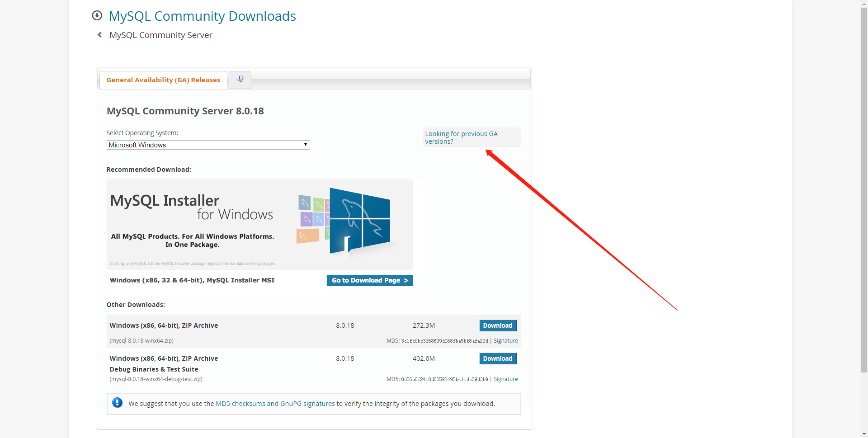The height and width of the screenshot is (438, 868).
Task: Download the 402.6M Debug Binaries ZIP
Action: [498, 358]
